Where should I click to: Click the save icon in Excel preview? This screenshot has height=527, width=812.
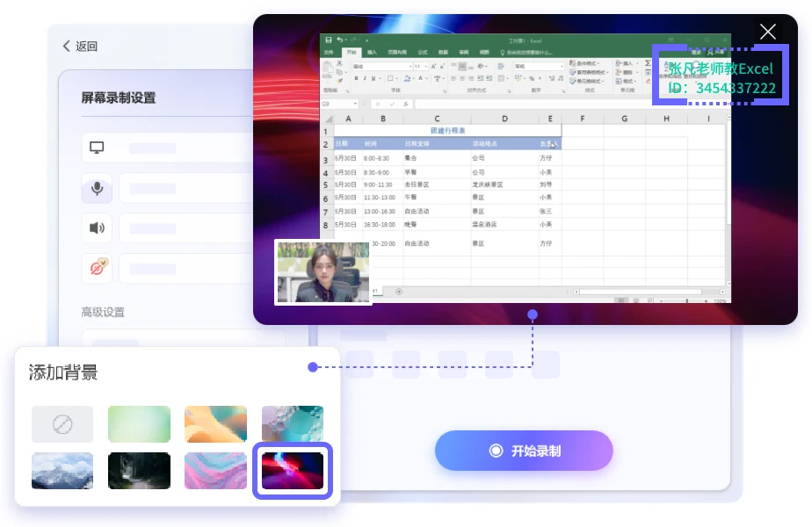pyautogui.click(x=329, y=40)
